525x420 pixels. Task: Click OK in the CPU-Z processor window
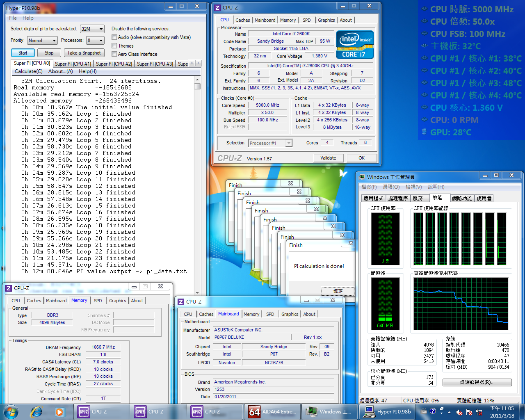coord(361,158)
